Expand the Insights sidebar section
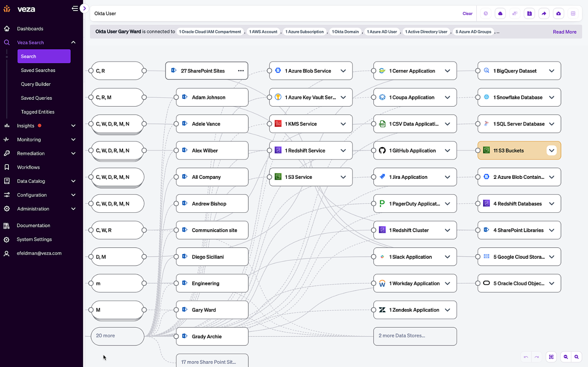 [73, 126]
